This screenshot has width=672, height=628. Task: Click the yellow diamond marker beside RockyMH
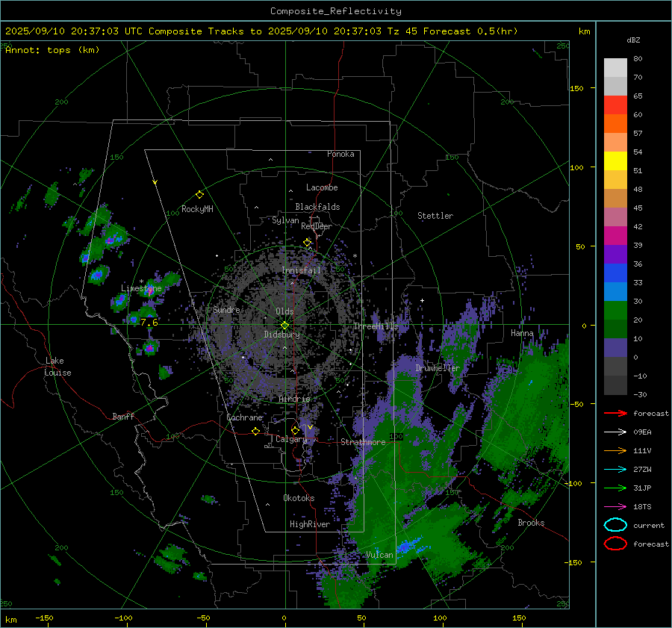199,195
